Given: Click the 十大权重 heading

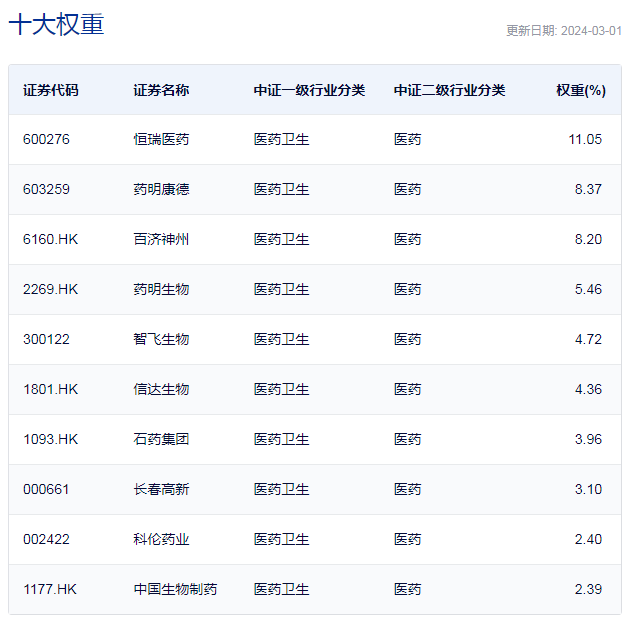Looking at the screenshot, I should pyautogui.click(x=57, y=24).
